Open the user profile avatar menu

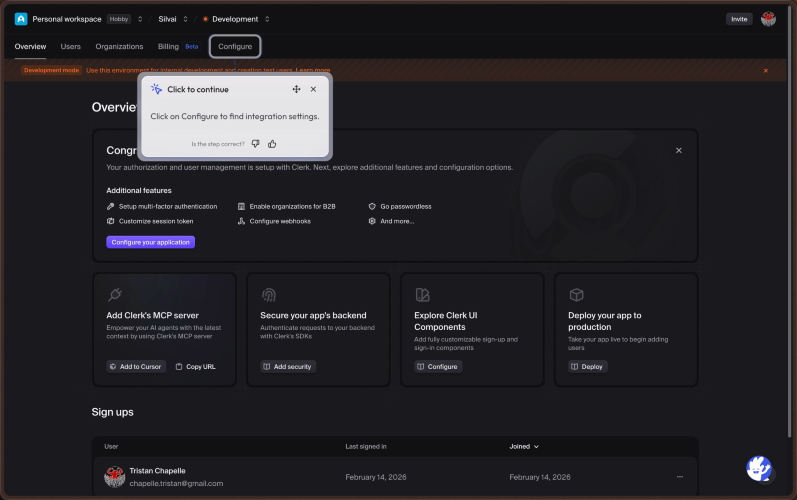pos(768,19)
